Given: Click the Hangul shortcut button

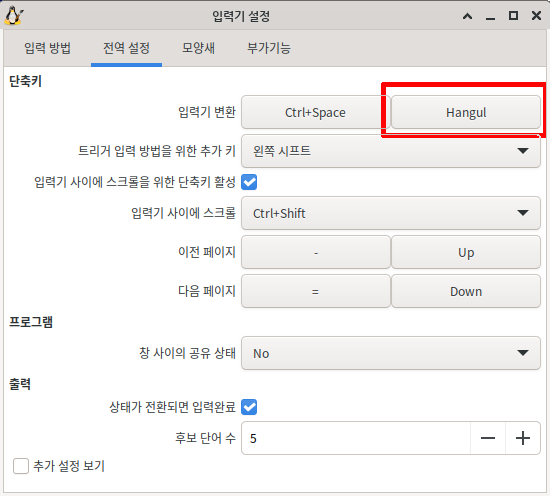Looking at the screenshot, I should [x=466, y=112].
